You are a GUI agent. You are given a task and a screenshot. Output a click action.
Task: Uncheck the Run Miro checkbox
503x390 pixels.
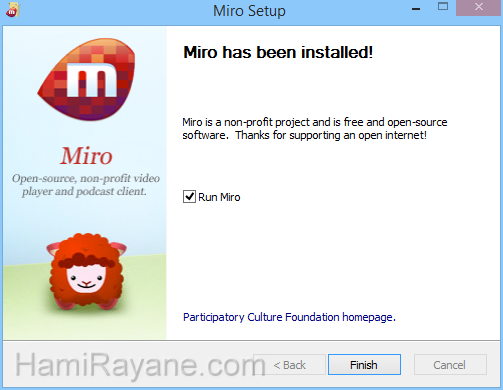[x=189, y=197]
